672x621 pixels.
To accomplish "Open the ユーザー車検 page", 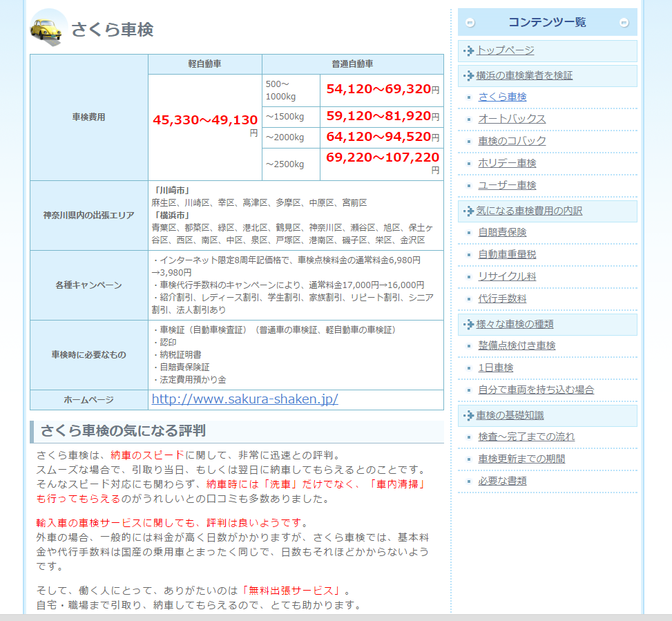I will (507, 185).
